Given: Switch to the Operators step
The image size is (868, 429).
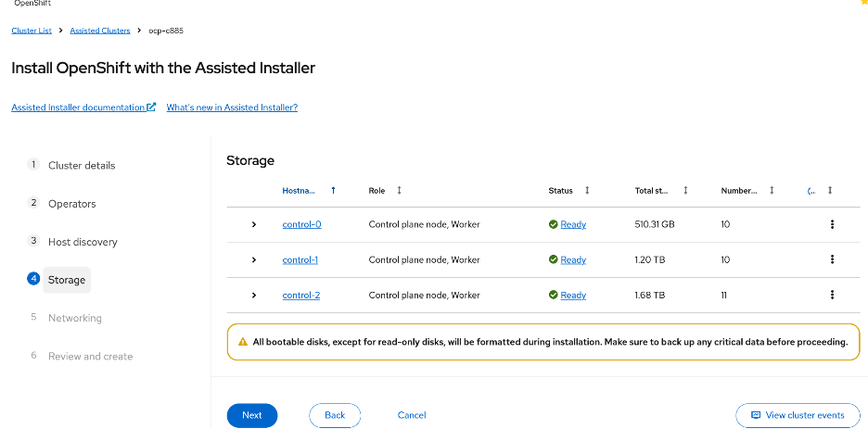Looking at the screenshot, I should [x=71, y=204].
